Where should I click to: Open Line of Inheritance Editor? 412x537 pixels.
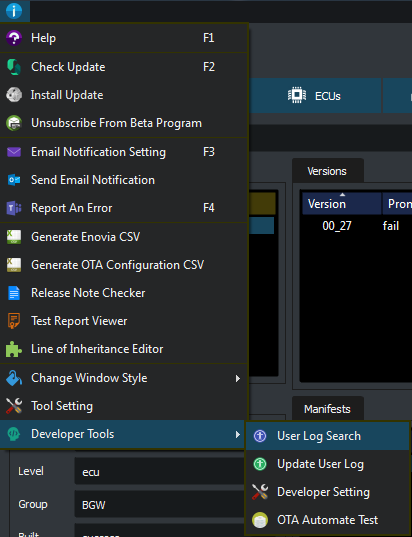point(124,349)
